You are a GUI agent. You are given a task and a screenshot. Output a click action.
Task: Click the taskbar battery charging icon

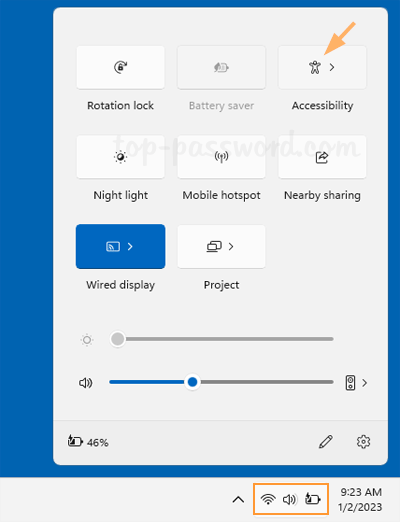(x=313, y=499)
